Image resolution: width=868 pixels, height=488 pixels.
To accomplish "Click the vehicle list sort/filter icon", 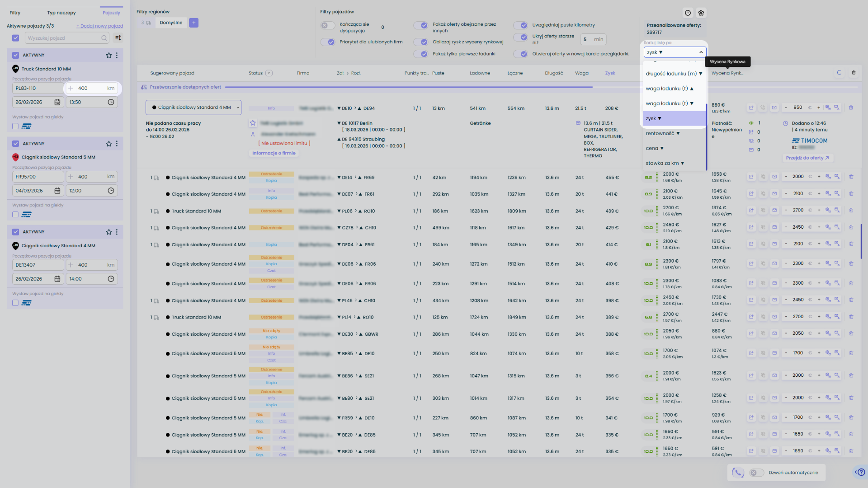I will [118, 38].
